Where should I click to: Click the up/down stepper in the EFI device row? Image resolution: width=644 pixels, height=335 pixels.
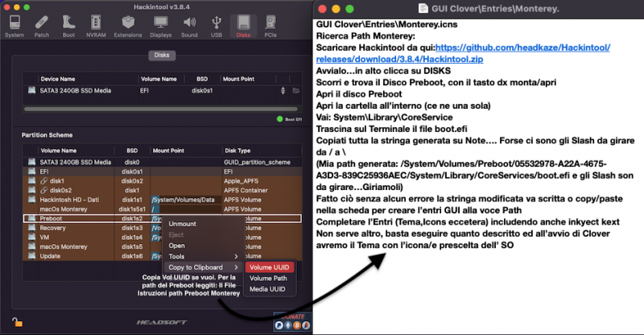click(x=283, y=90)
